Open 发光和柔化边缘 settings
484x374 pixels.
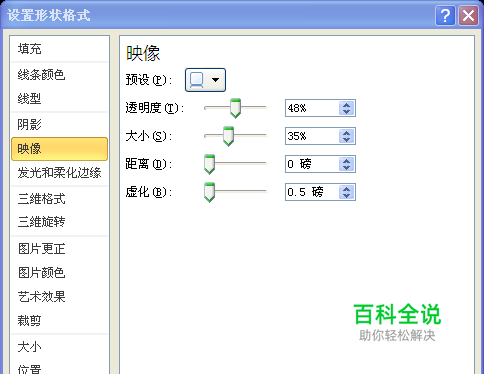(x=59, y=173)
